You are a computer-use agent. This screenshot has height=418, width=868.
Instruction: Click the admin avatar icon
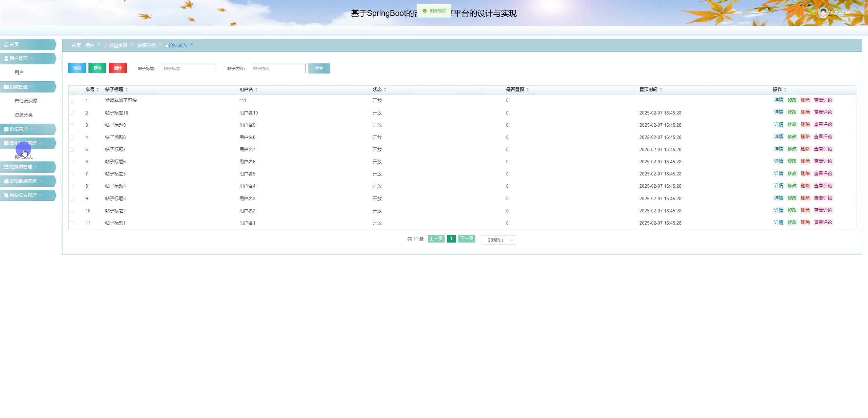[823, 13]
